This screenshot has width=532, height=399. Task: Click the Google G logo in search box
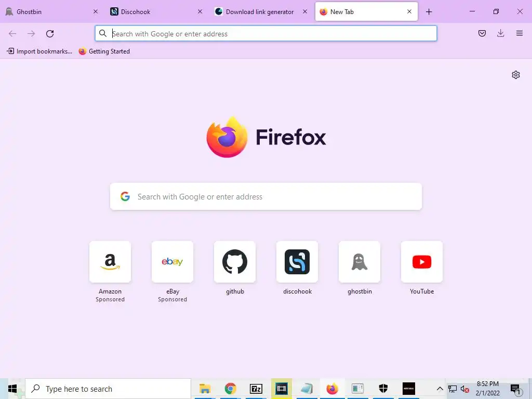(125, 196)
